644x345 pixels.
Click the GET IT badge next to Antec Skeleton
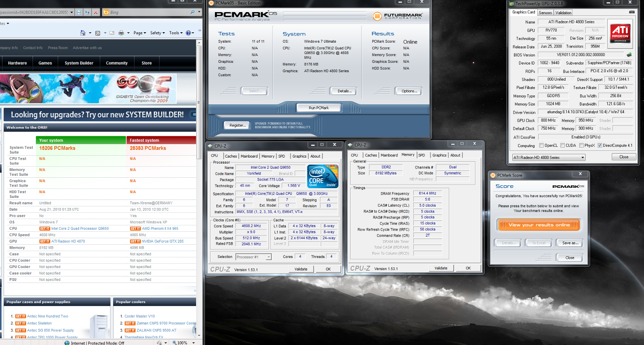coord(21,323)
